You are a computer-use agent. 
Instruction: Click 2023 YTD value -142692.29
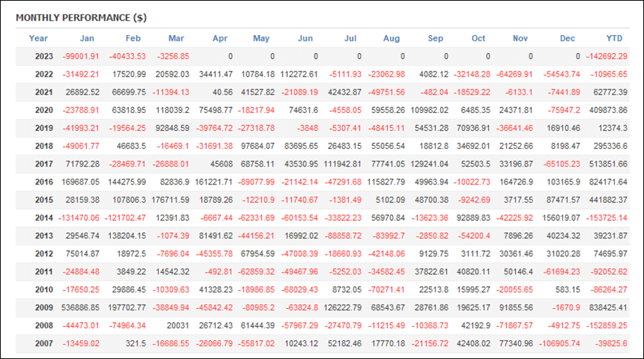point(607,56)
